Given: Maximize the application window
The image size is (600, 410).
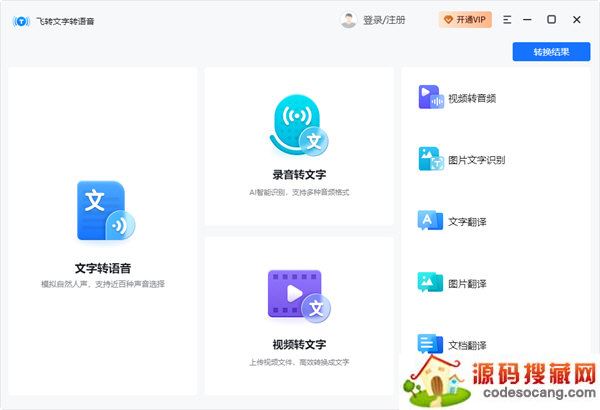Looking at the screenshot, I should click(x=551, y=19).
